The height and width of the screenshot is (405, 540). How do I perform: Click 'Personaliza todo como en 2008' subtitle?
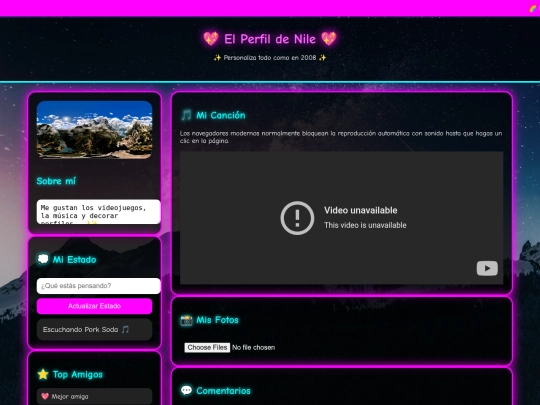tap(270, 58)
